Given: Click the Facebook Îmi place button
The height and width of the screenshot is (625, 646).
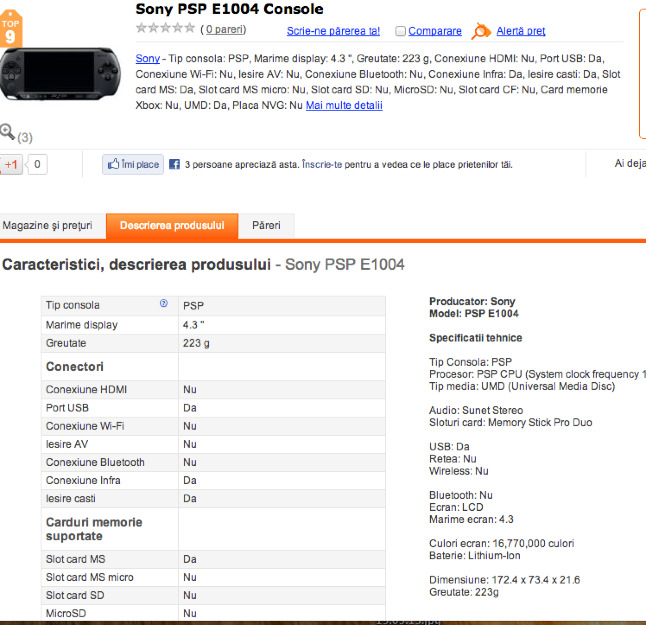Looking at the screenshot, I should tap(133, 164).
